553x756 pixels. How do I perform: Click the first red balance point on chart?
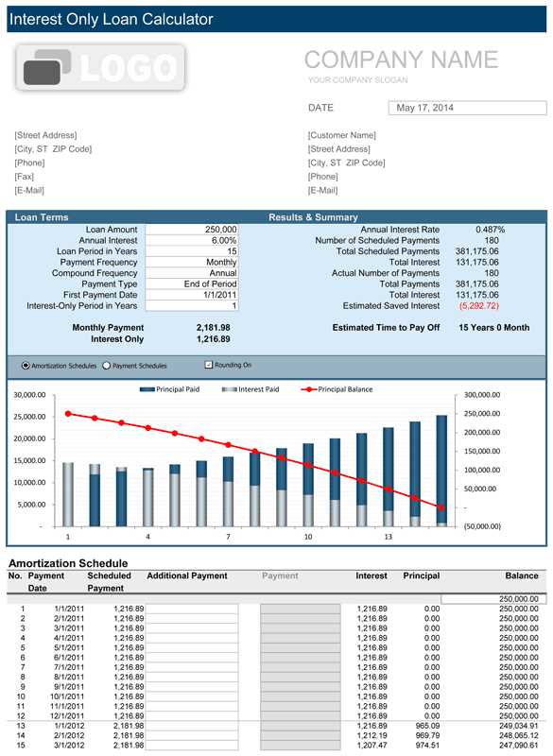(x=68, y=414)
